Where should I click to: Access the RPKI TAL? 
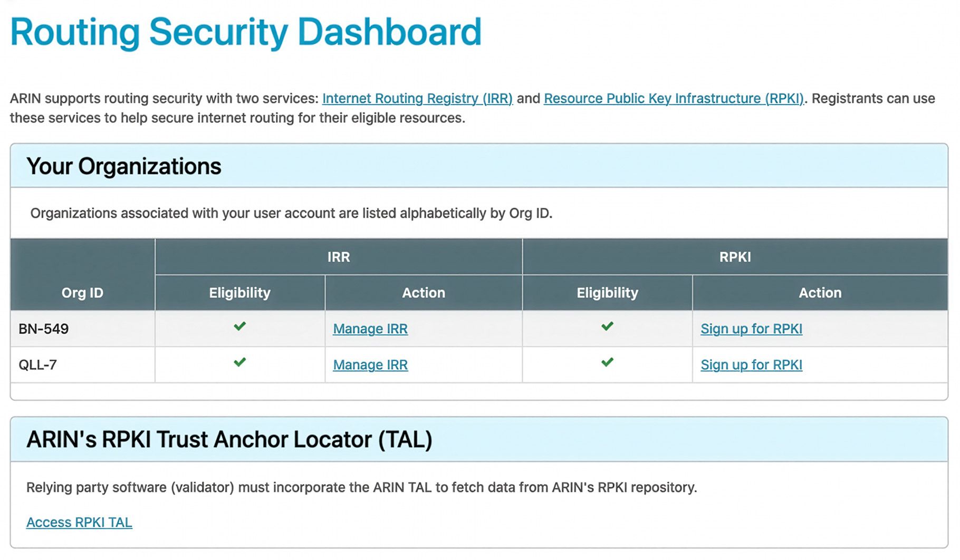tap(79, 522)
